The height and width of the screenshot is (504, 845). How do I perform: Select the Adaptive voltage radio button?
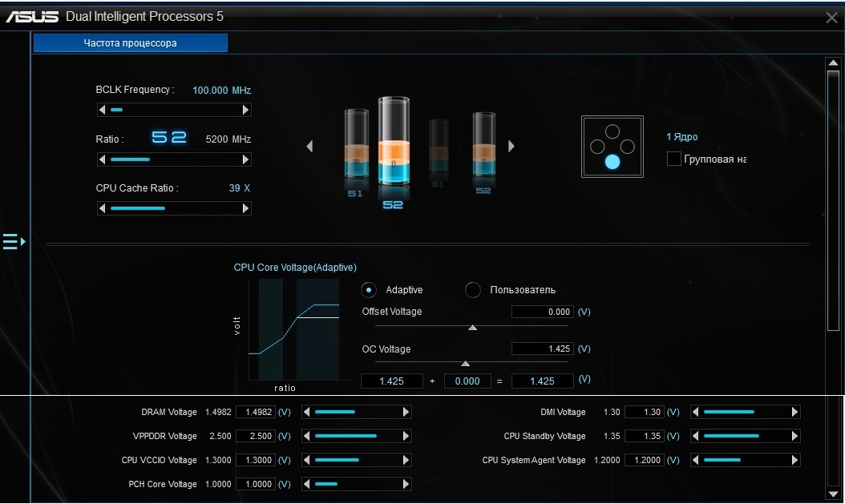click(368, 290)
